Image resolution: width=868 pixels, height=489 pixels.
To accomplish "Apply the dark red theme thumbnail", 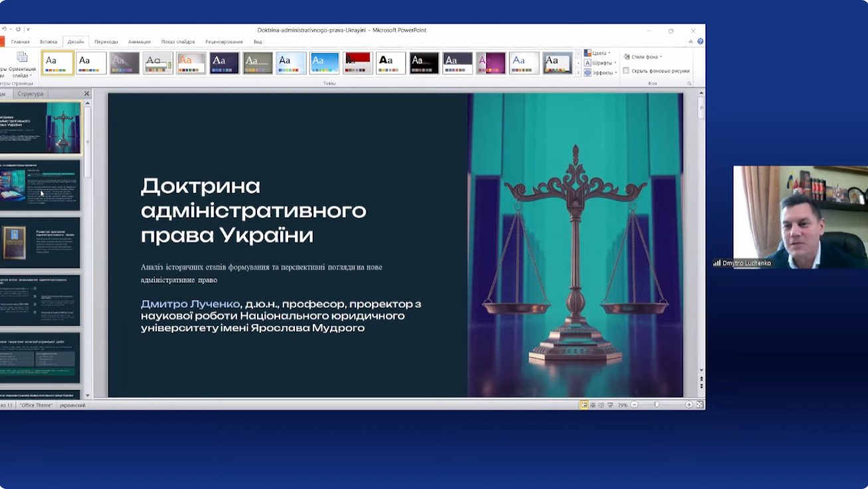I will click(x=357, y=63).
